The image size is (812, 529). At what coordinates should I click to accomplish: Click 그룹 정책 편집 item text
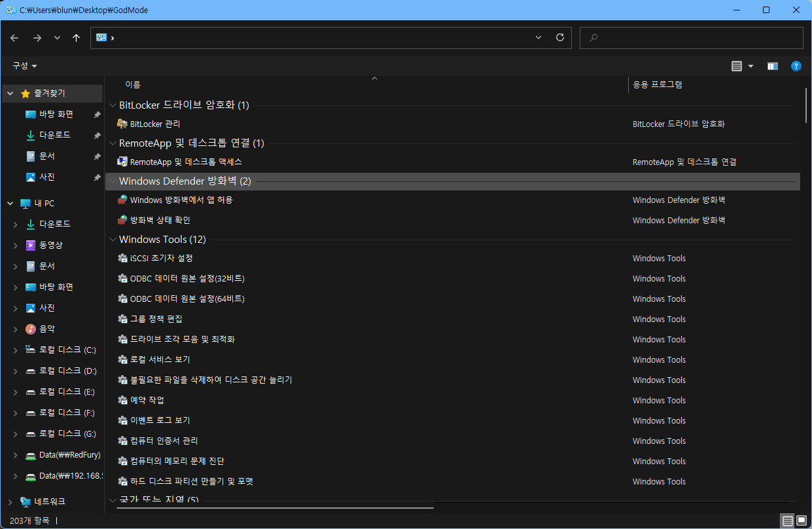click(156, 319)
